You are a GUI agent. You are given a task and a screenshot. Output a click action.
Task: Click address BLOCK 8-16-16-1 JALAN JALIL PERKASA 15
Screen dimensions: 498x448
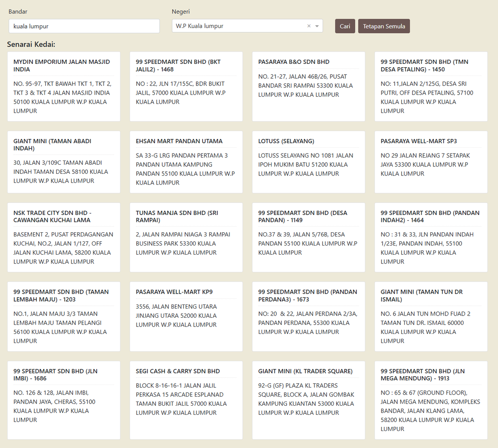coord(181,399)
